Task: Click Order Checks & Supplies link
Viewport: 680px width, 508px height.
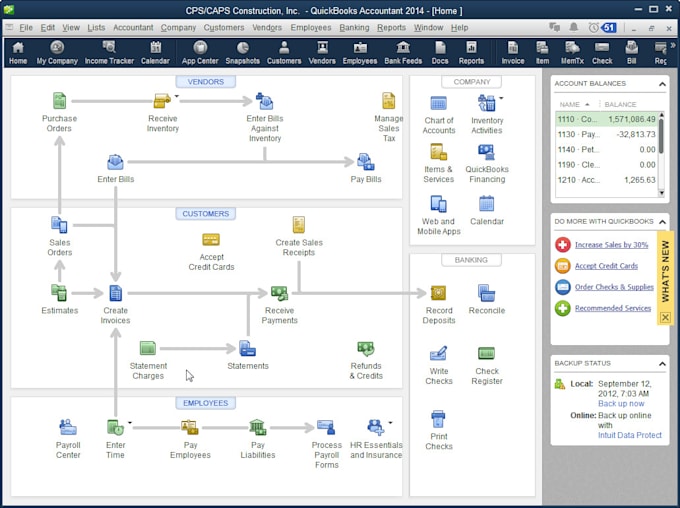Action: point(614,287)
